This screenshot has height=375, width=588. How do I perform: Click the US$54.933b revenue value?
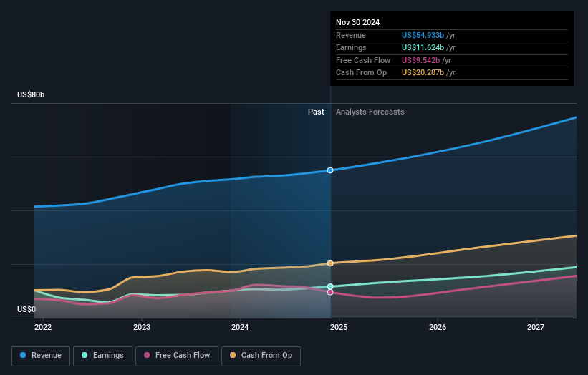tap(423, 35)
